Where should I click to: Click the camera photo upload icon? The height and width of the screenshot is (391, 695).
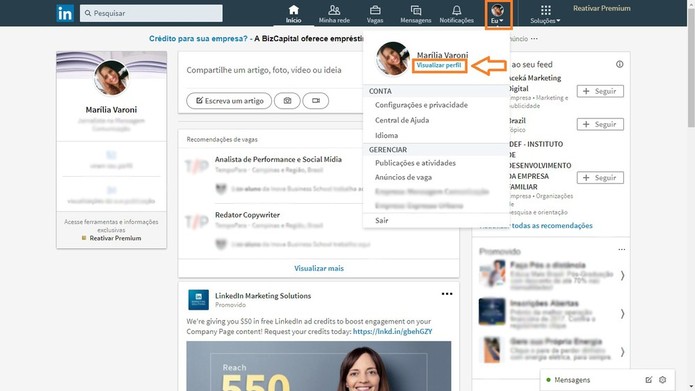click(x=287, y=101)
